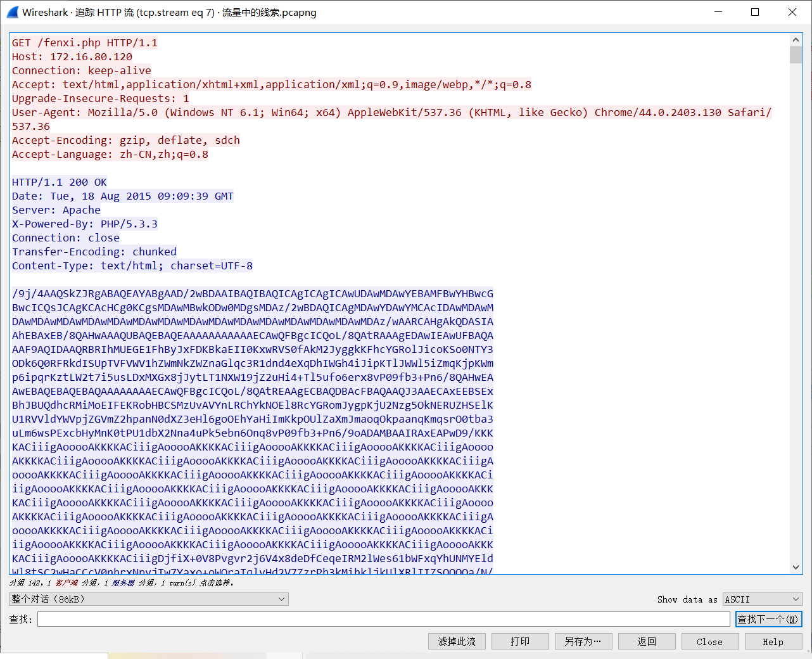Click the Accept-Encoding: gzip, deflate, sdch line
The width and height of the screenshot is (812, 659).
click(126, 140)
